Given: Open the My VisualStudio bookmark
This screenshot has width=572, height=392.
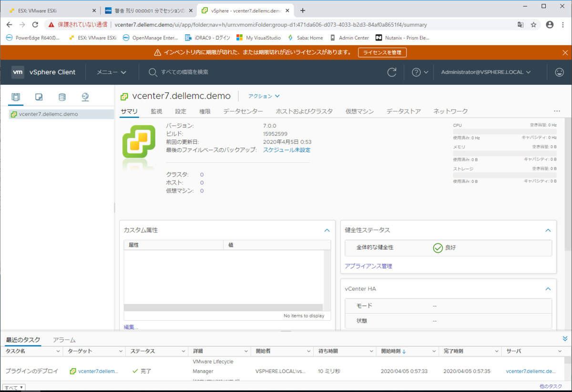Looking at the screenshot, I should pos(258,38).
